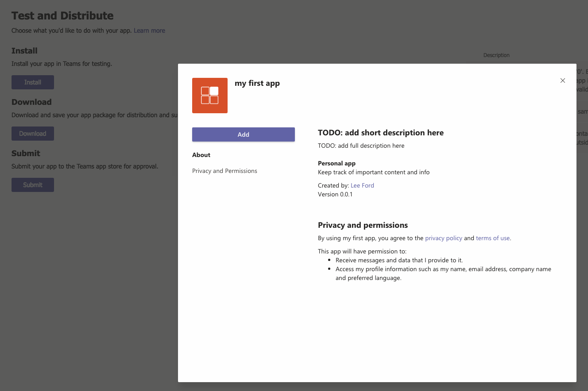Click the TODO: add short description heading

click(381, 133)
